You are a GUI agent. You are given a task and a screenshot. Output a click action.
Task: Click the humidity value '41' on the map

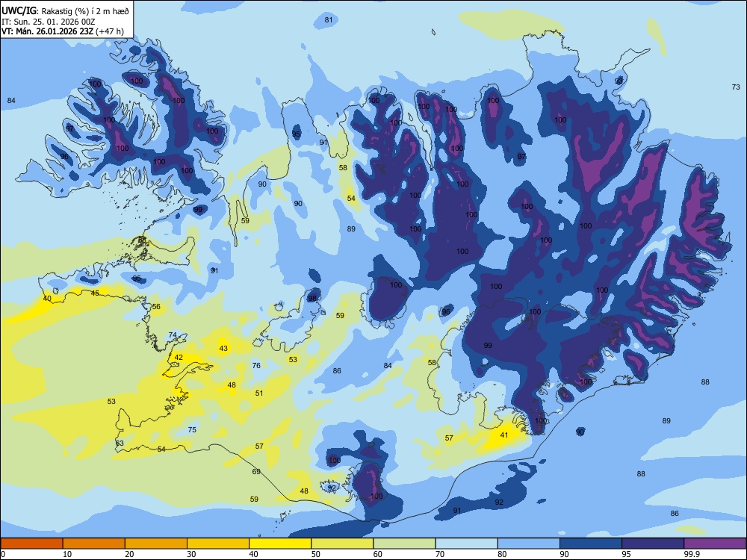pyautogui.click(x=504, y=435)
